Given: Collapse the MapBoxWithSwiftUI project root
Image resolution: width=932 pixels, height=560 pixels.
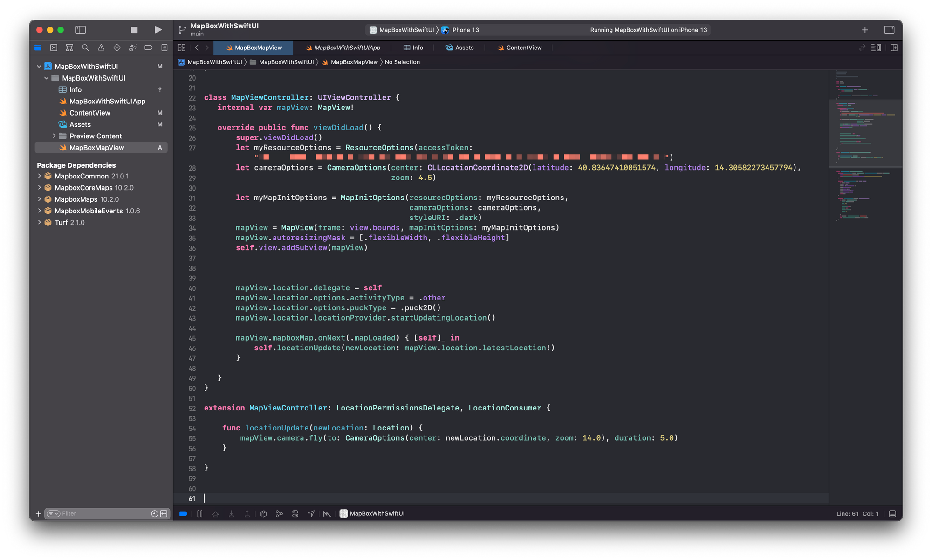Looking at the screenshot, I should (x=39, y=67).
